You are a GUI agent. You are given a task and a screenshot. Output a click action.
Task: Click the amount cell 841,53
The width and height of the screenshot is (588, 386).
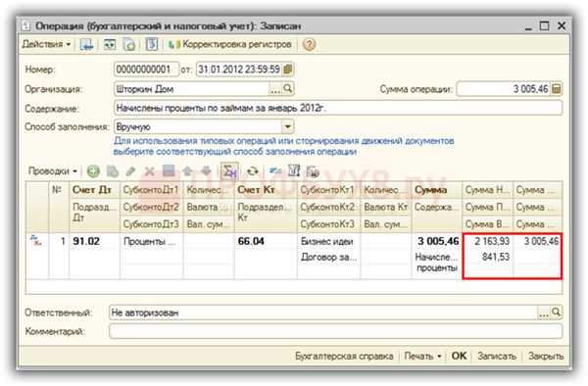487,257
